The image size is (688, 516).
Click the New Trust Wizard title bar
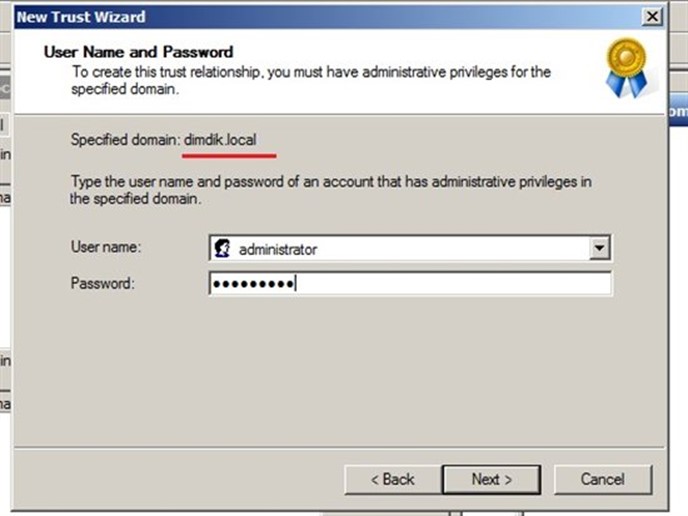point(329,17)
